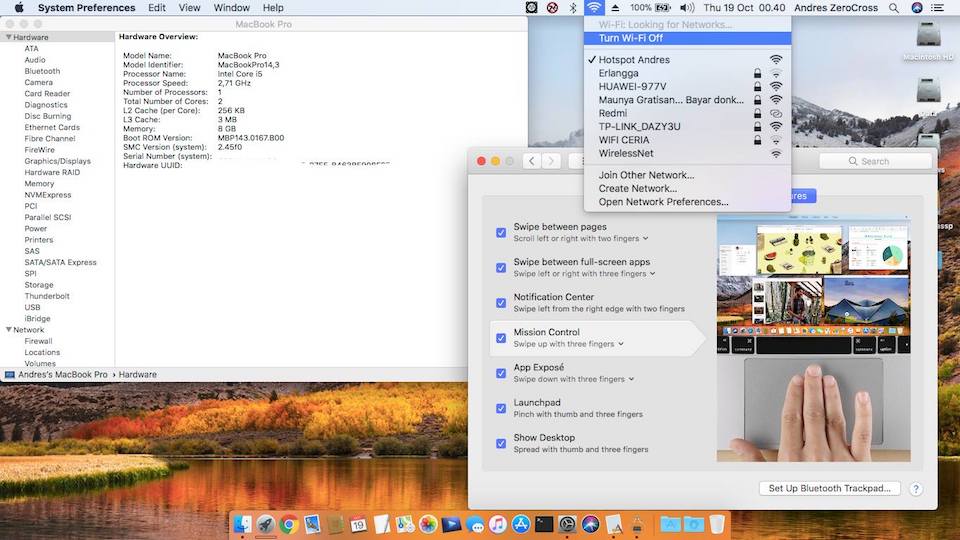Image resolution: width=960 pixels, height=540 pixels.
Task: Click the question mark help button
Action: pos(916,489)
